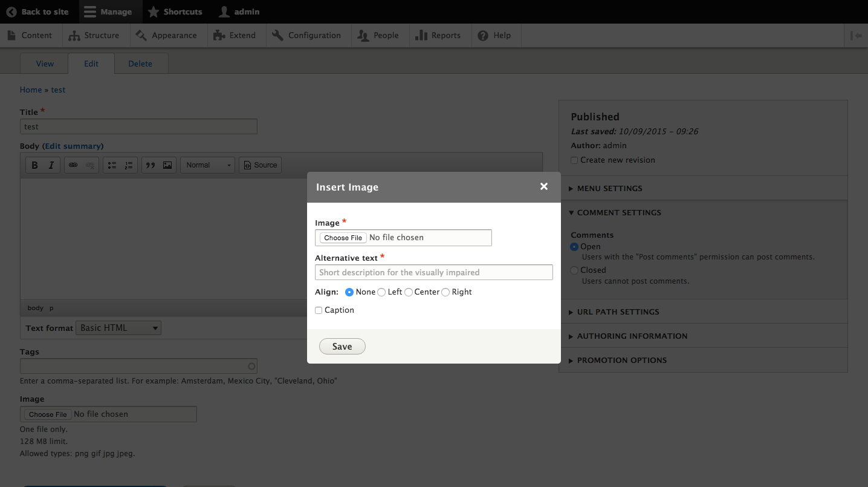Click the Image icon in editor toolbar
Image resolution: width=868 pixels, height=487 pixels.
167,165
